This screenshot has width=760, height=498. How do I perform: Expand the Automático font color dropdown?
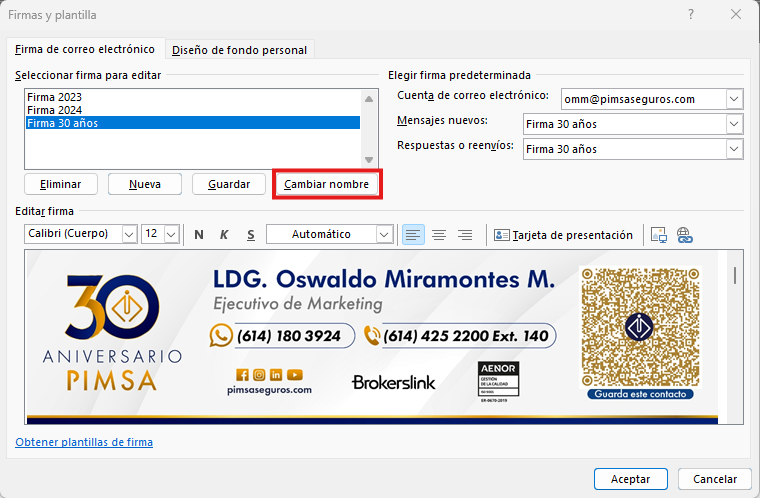pos(384,234)
